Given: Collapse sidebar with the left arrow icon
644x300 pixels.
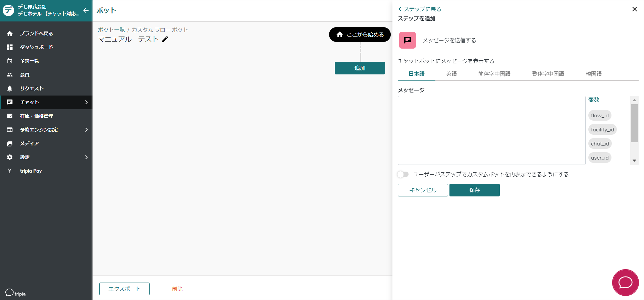Looking at the screenshot, I should (x=86, y=10).
